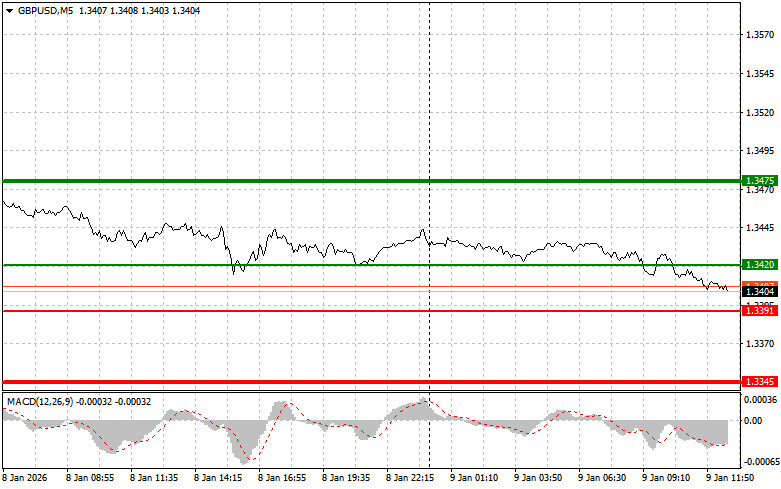The width and height of the screenshot is (781, 489).
Task: Click the 9 Jan 06:30 time label
Action: (602, 478)
